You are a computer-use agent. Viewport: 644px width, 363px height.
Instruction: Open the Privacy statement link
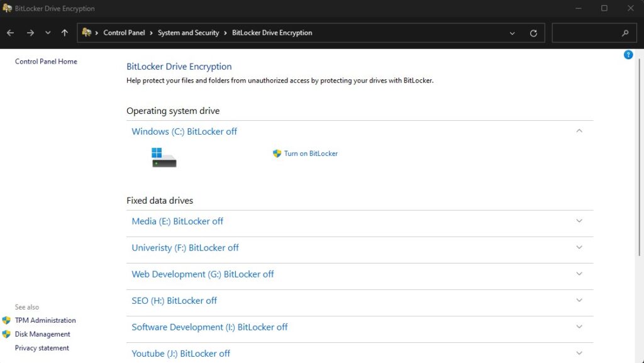pyautogui.click(x=42, y=349)
